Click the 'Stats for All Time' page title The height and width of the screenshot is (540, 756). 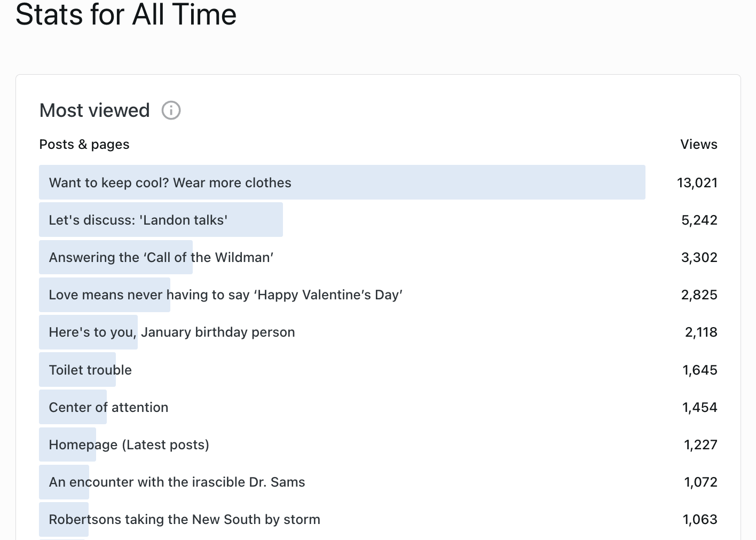pyautogui.click(x=126, y=14)
